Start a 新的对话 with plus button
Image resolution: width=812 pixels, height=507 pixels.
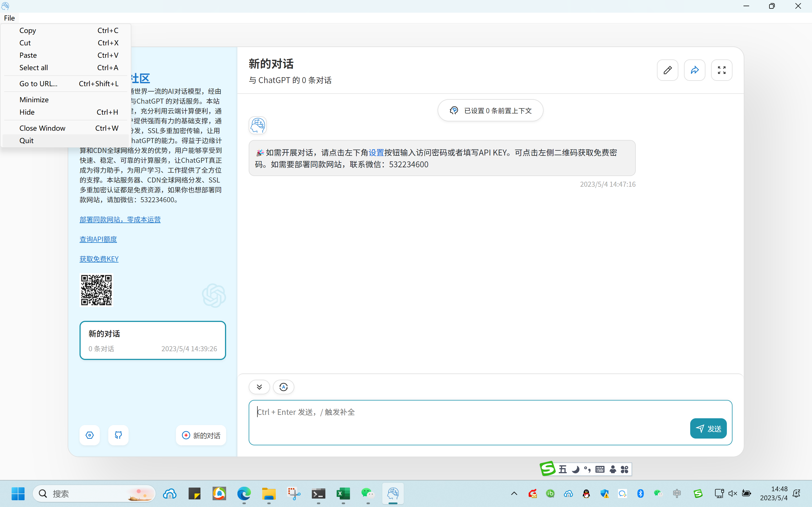click(x=201, y=435)
